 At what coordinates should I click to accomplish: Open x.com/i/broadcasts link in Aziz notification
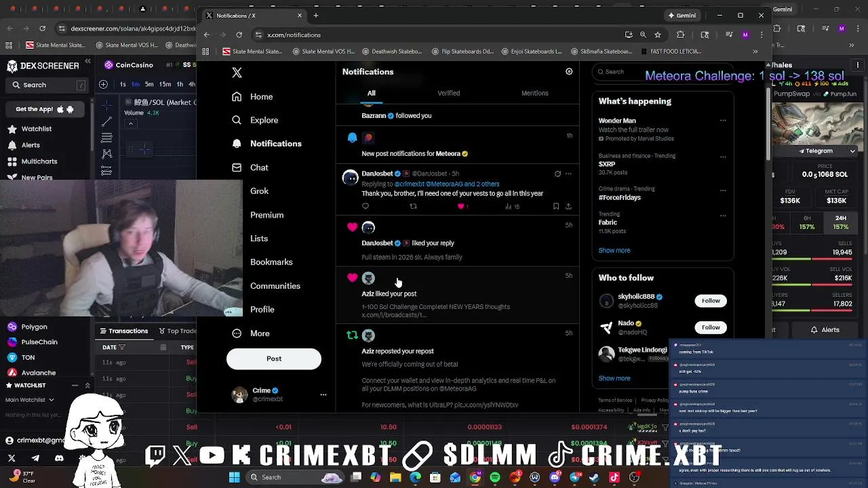click(x=393, y=314)
